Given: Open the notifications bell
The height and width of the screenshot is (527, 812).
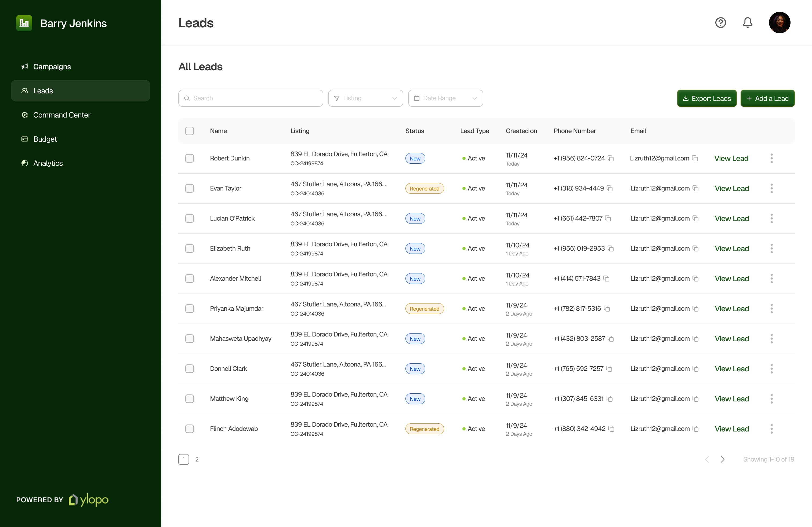Looking at the screenshot, I should tap(747, 23).
